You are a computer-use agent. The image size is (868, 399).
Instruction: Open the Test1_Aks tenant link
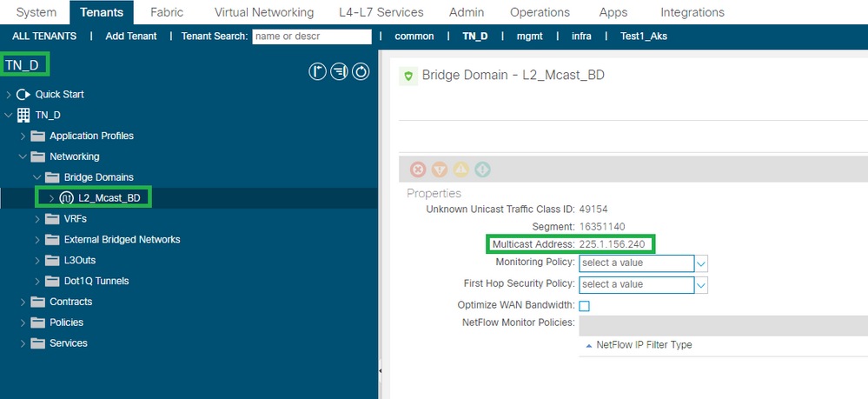point(644,36)
